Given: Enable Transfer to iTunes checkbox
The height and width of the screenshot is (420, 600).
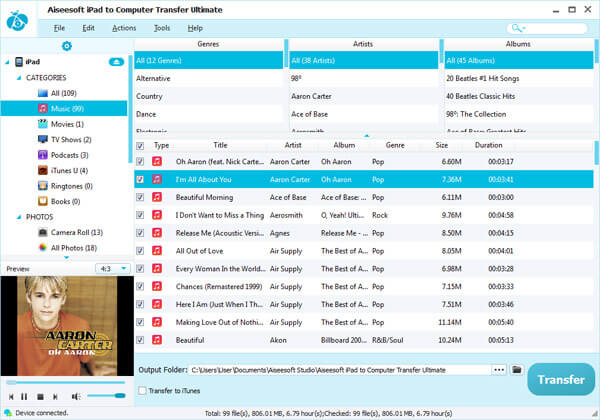Looking at the screenshot, I should tap(142, 391).
